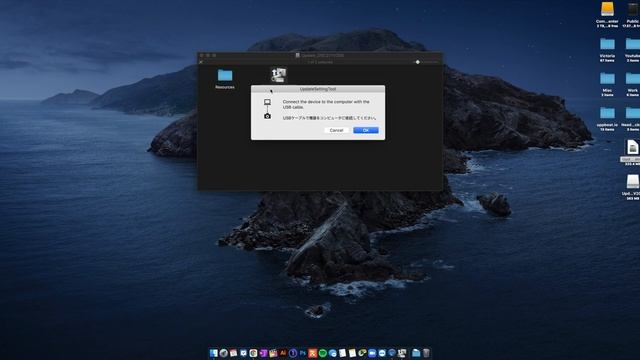Open 1Password from the Dock
Viewport: 640px width, 360px height.
[x=293, y=353]
